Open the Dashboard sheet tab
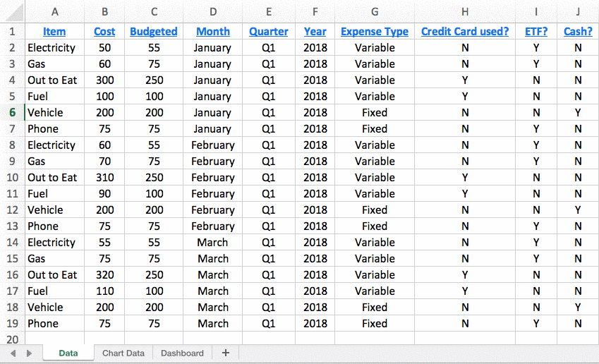The width and height of the screenshot is (599, 364). 182,353
